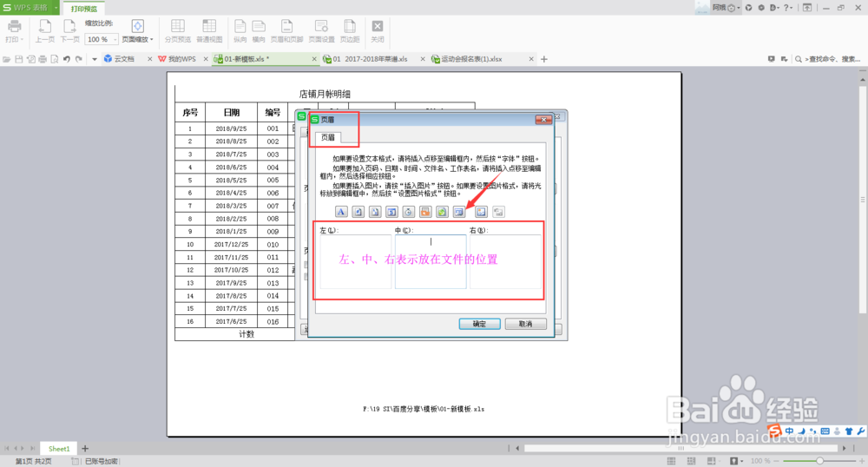Screen dimensions: 868x467
Task: Insert date using the calendar icon
Action: [391, 212]
